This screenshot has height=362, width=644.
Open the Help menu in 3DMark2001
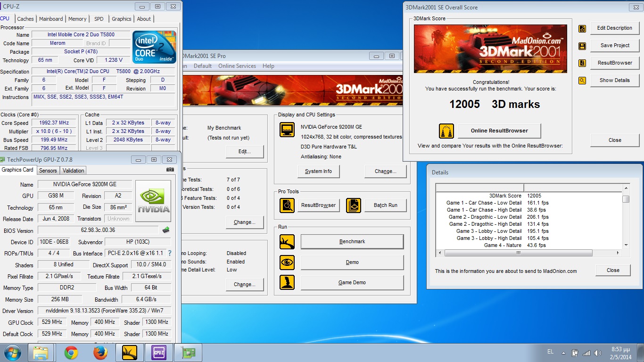[x=268, y=66]
